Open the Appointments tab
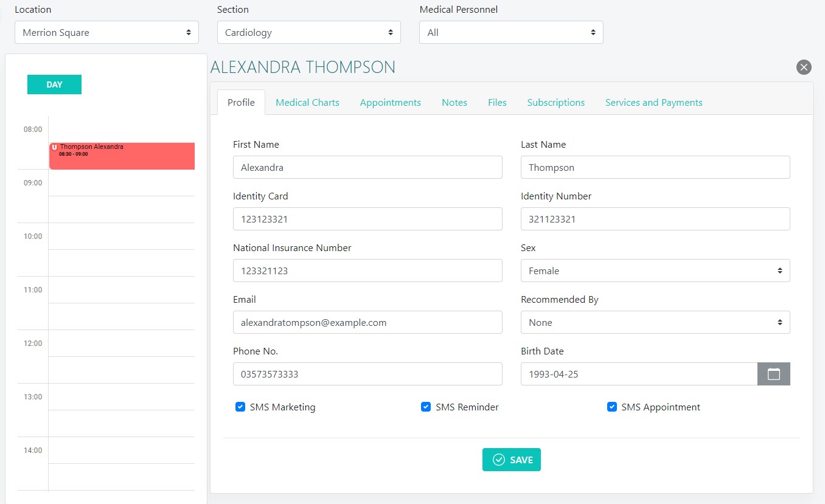 coord(390,103)
